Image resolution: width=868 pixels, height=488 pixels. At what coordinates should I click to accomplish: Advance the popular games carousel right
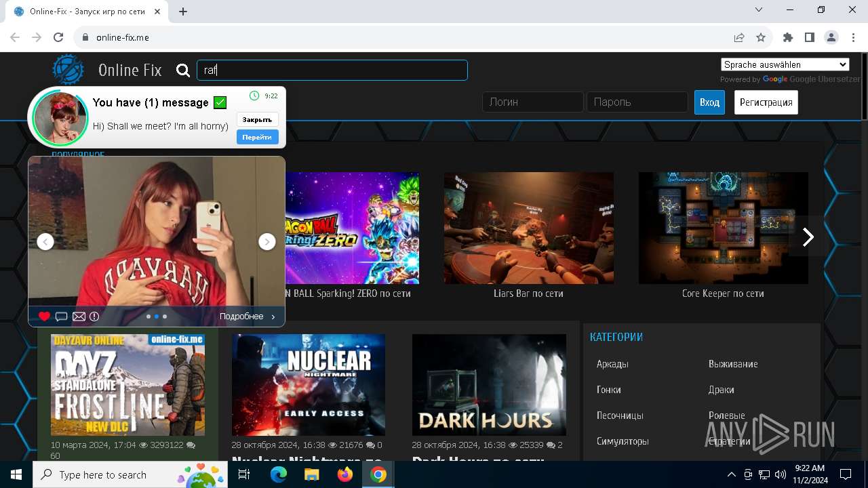(808, 237)
